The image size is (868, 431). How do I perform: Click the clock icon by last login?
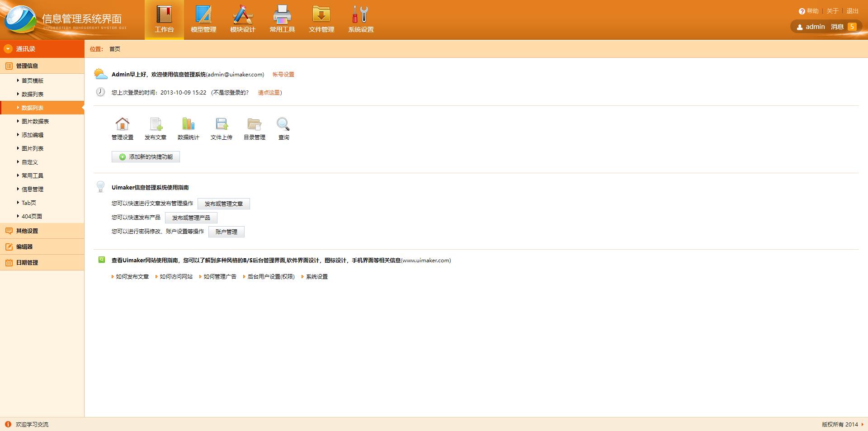pyautogui.click(x=100, y=92)
